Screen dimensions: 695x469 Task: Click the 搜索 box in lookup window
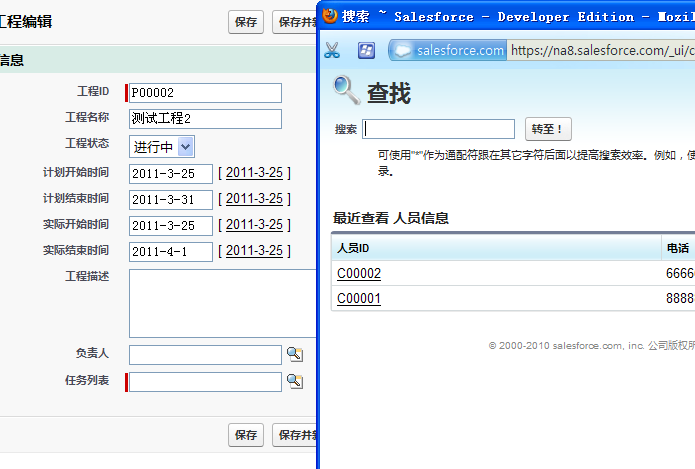coord(438,129)
